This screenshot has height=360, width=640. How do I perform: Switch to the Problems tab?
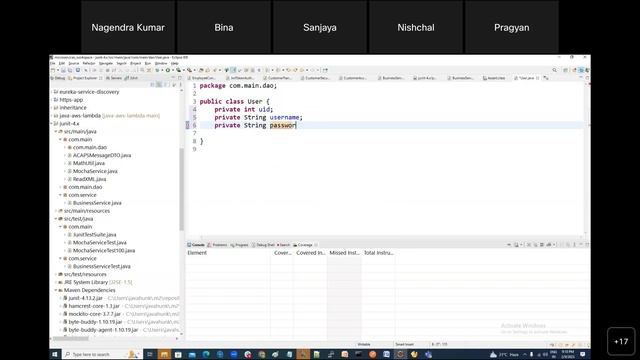[217, 245]
